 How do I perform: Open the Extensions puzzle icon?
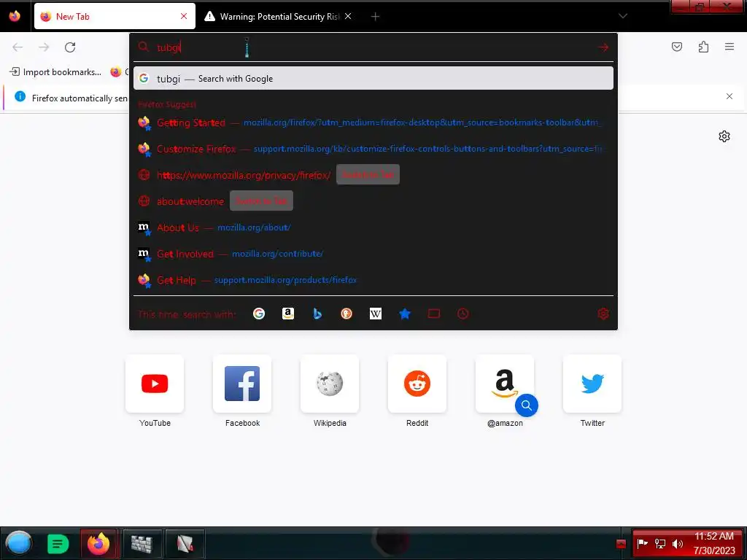(703, 47)
